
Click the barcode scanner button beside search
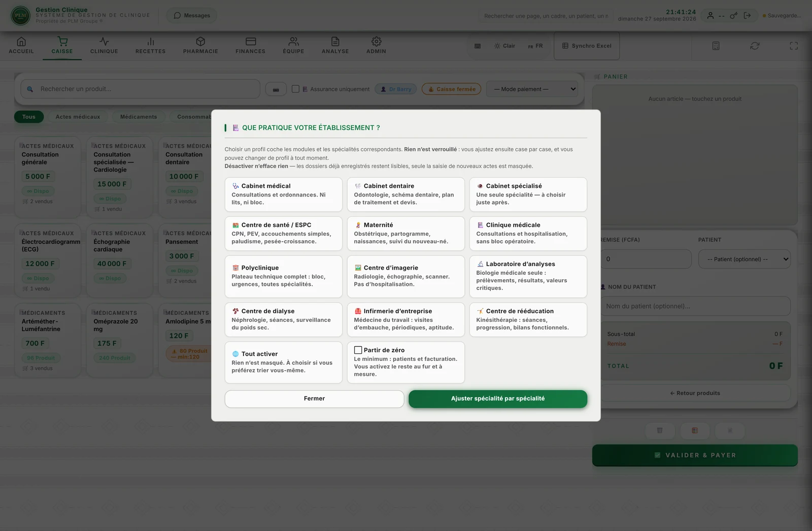276,89
